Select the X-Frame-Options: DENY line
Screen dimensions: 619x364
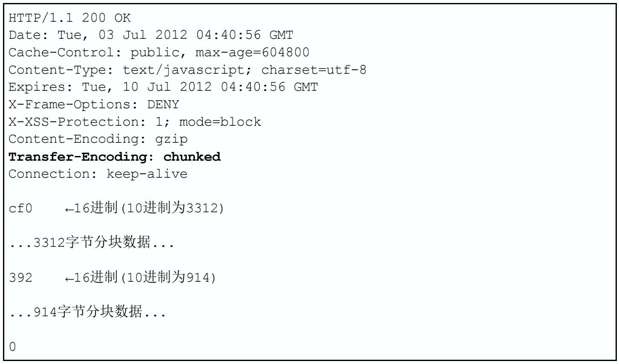(94, 104)
